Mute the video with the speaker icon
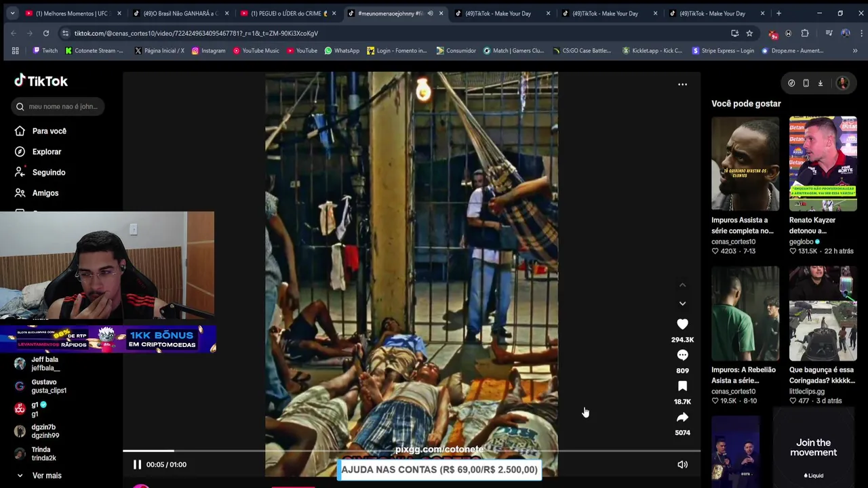This screenshot has height=488, width=868. (x=682, y=464)
